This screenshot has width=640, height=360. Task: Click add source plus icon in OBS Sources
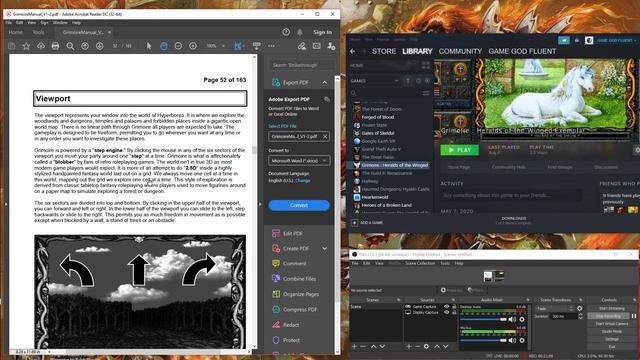(x=409, y=347)
